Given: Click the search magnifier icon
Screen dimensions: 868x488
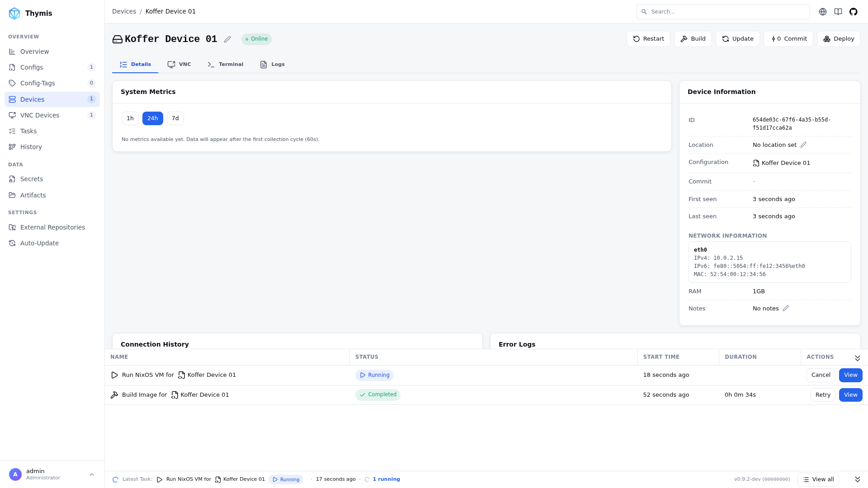Looking at the screenshot, I should 644,12.
